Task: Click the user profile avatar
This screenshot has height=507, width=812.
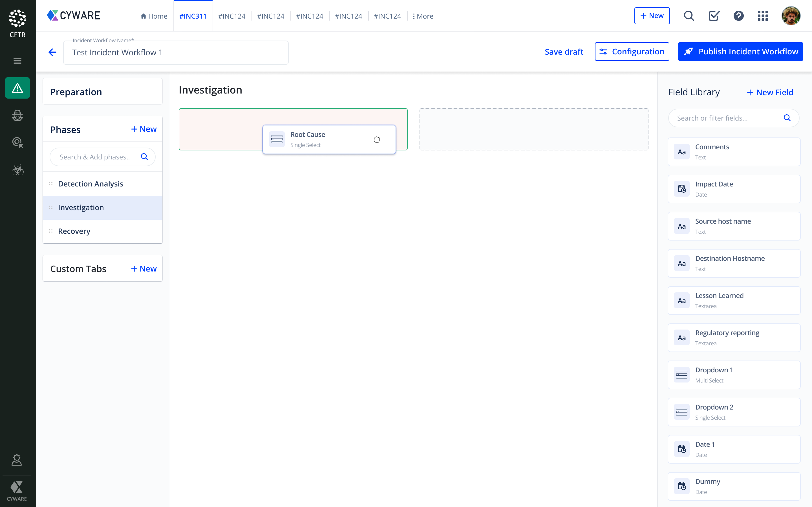Action: click(x=791, y=16)
